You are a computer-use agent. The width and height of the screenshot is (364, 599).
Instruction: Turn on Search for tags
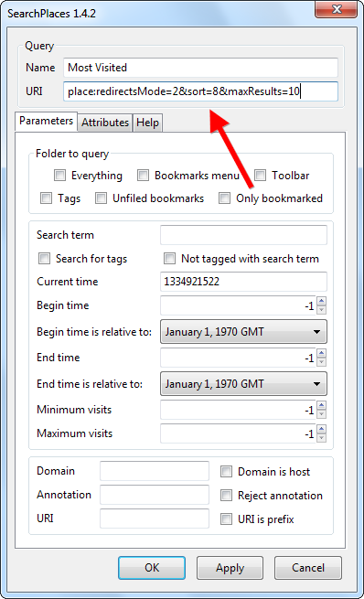tap(44, 259)
